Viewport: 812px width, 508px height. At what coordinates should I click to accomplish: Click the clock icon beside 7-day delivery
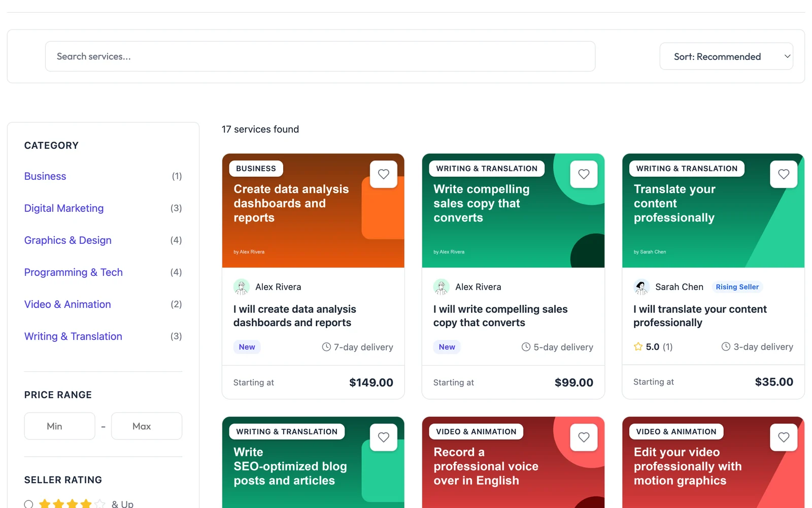pyautogui.click(x=326, y=347)
